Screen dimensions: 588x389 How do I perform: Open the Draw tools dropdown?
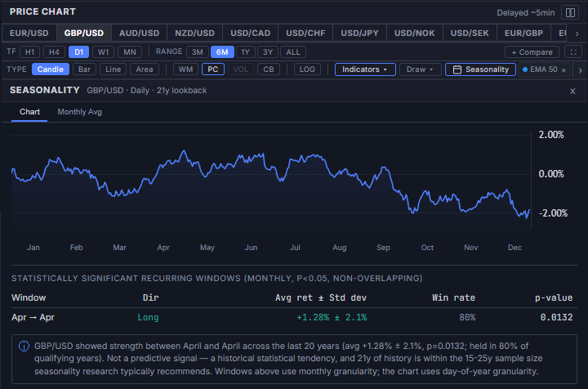(420, 69)
